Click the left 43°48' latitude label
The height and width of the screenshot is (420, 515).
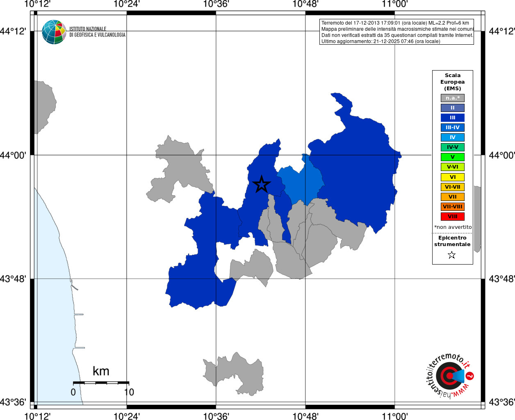coord(13,279)
